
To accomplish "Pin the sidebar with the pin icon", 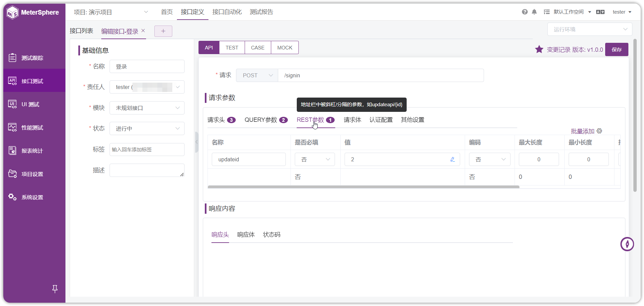I will tap(55, 289).
